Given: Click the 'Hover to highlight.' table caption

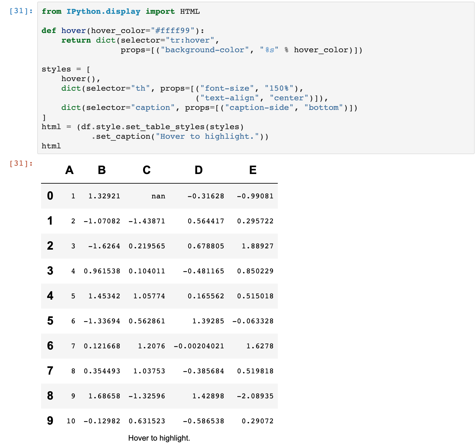Looking at the screenshot, I should tap(159, 438).
